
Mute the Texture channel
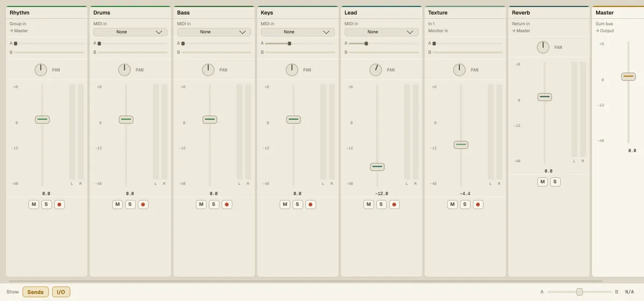click(452, 204)
